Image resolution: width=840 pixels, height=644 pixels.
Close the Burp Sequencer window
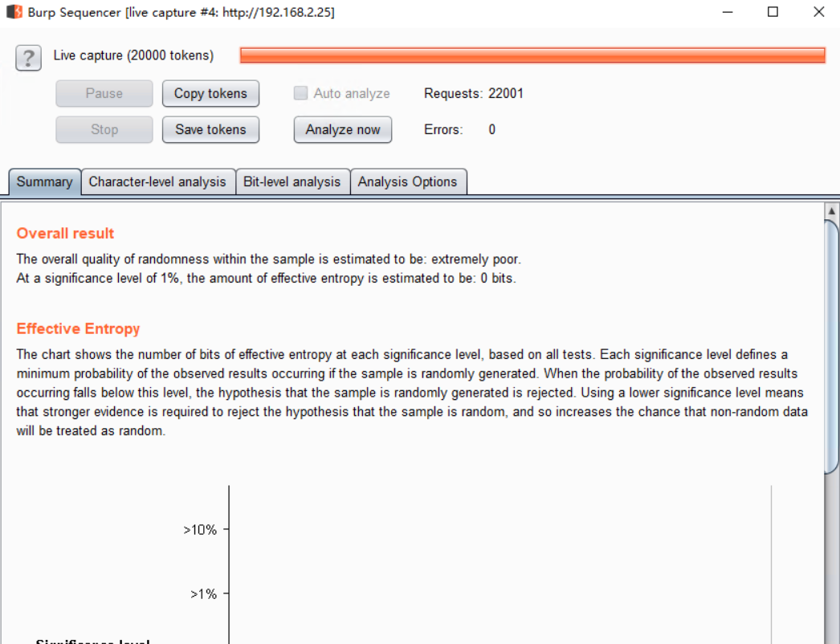click(x=818, y=12)
